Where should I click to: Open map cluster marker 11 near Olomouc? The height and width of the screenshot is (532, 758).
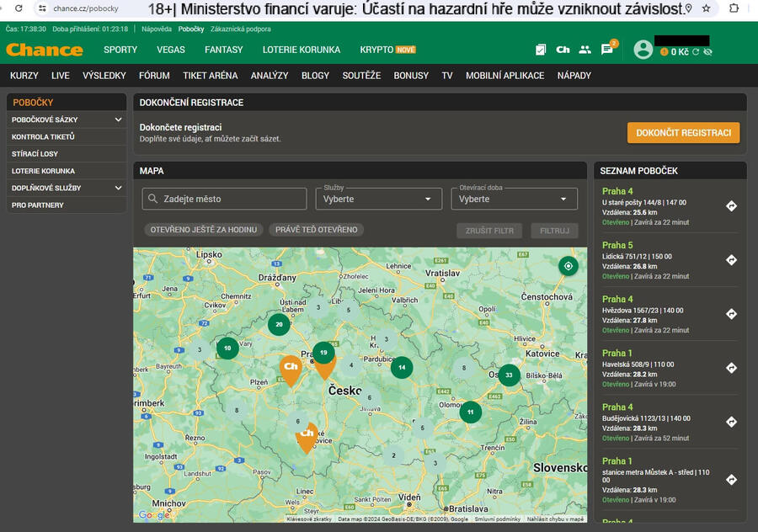coord(470,412)
